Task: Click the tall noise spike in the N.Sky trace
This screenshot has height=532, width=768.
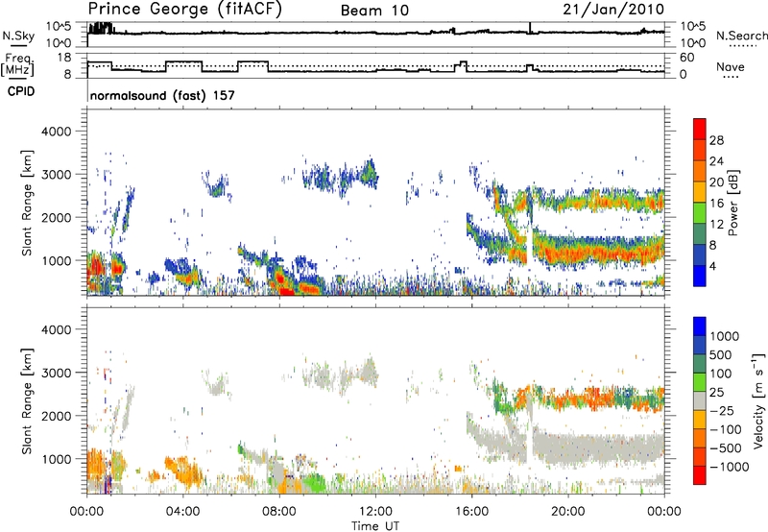Action: point(530,28)
